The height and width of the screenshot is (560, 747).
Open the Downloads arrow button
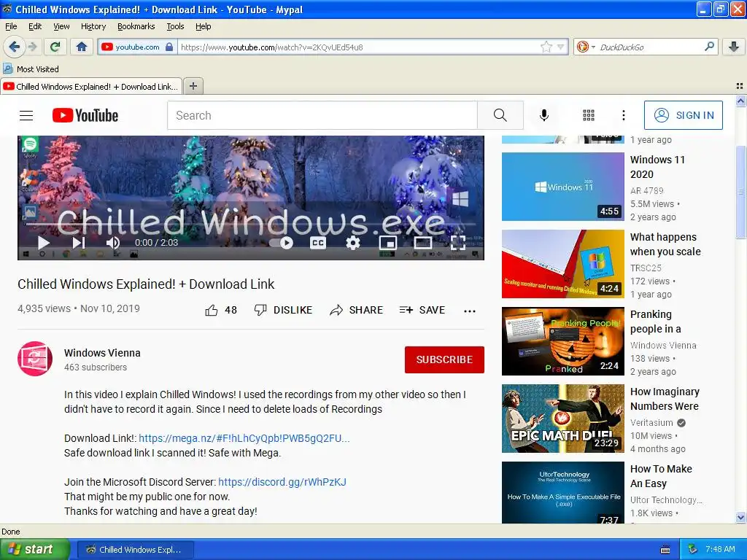734,47
